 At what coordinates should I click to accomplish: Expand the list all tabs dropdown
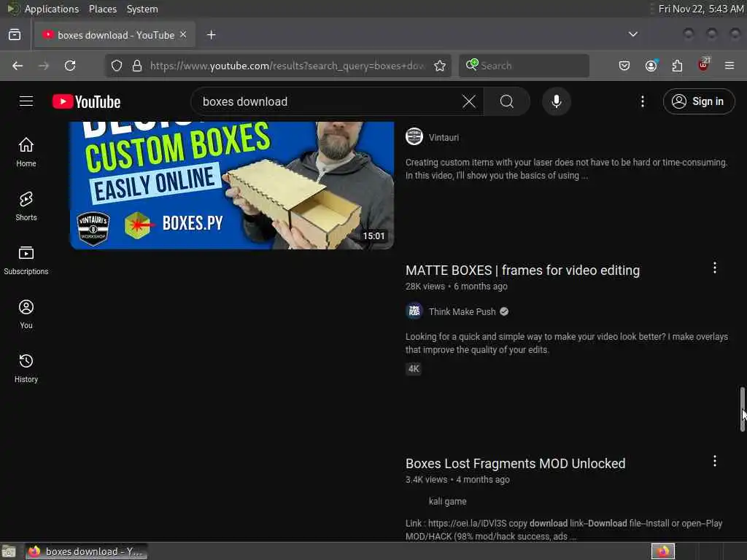pyautogui.click(x=633, y=34)
